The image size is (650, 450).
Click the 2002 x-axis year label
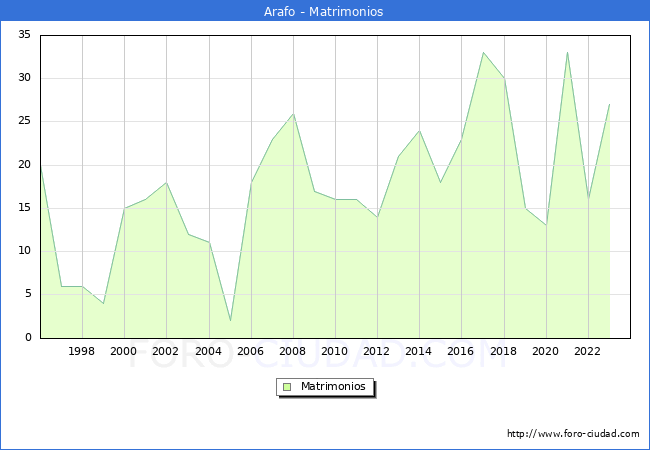tap(166, 352)
